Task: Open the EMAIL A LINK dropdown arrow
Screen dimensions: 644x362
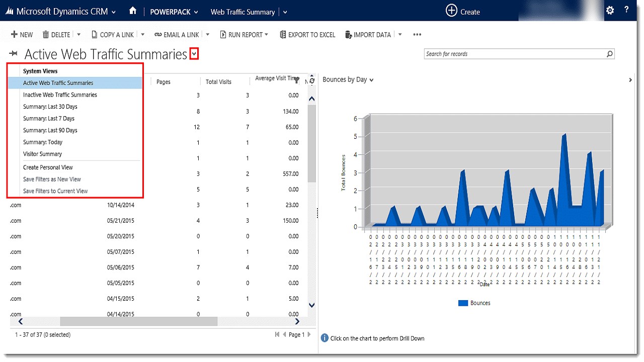Action: (208, 35)
